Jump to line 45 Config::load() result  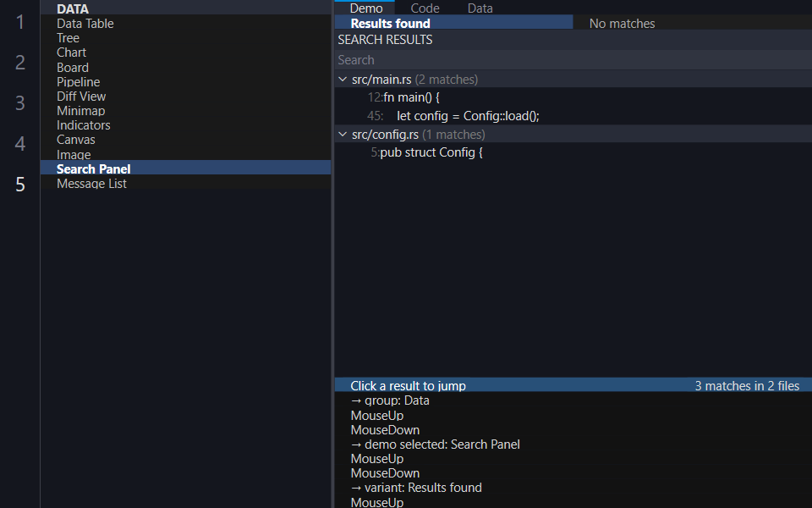(573, 116)
